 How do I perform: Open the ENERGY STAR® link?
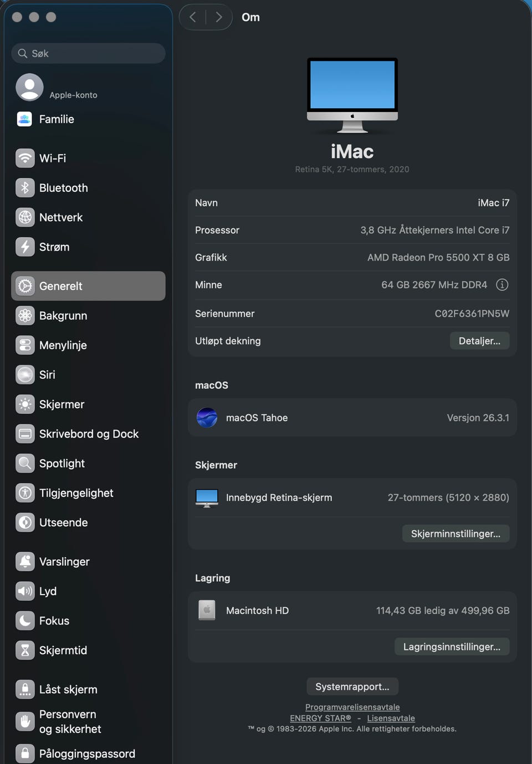click(x=320, y=718)
